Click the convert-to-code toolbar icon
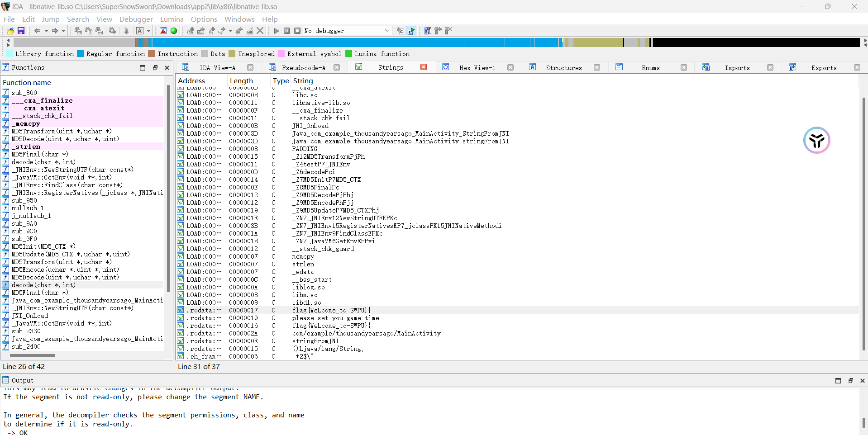 point(191,31)
